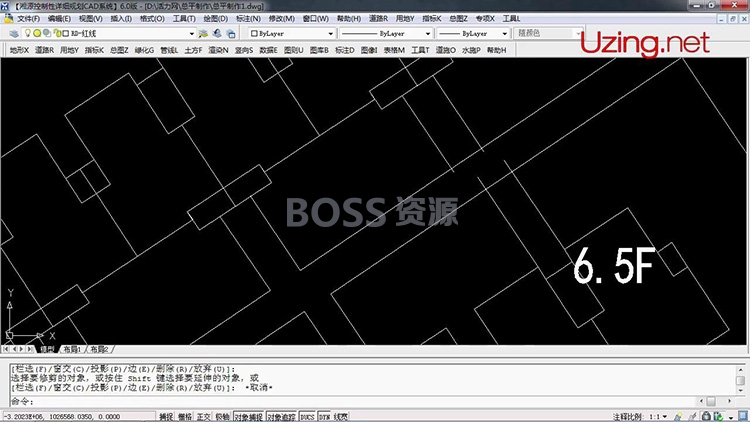Toggle 极轴 polar tracking
The image size is (750, 422).
(222, 417)
